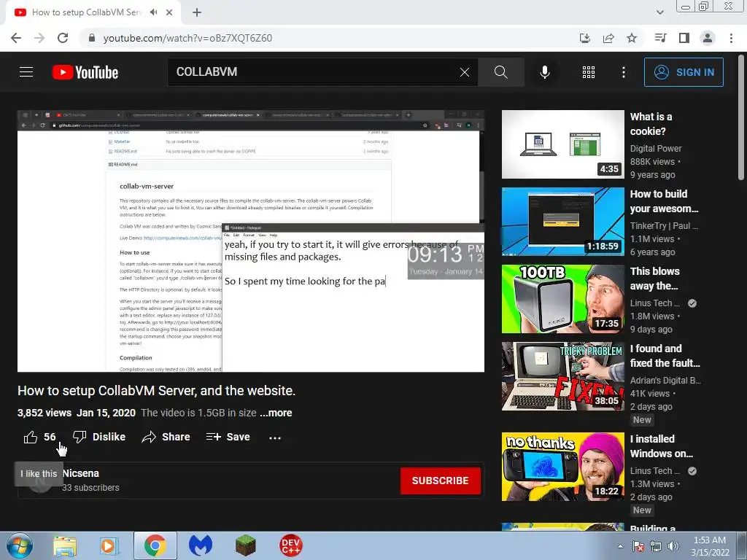
Task: Start voice search with the microphone
Action: 544,72
